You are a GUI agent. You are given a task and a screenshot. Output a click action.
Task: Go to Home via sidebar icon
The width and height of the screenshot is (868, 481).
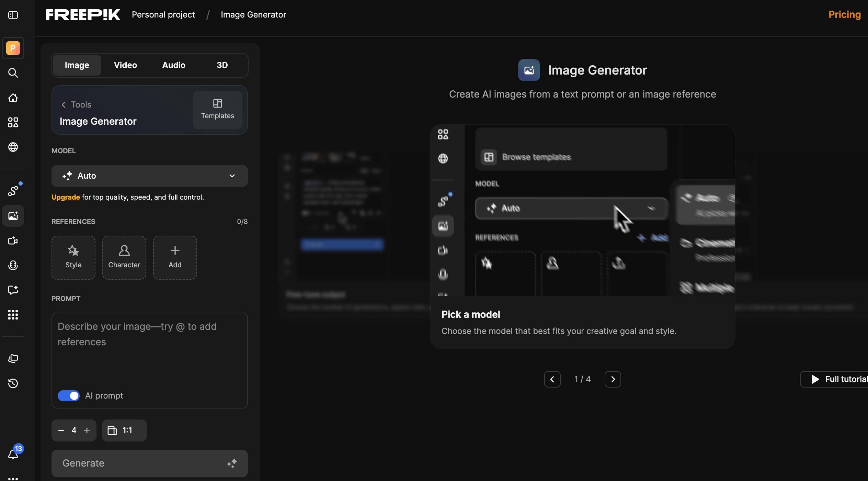pos(13,98)
